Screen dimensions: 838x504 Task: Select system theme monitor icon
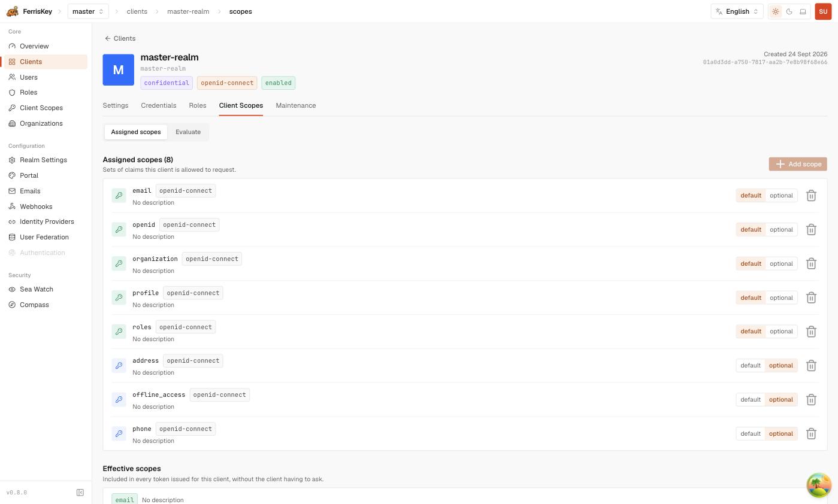[x=803, y=11]
